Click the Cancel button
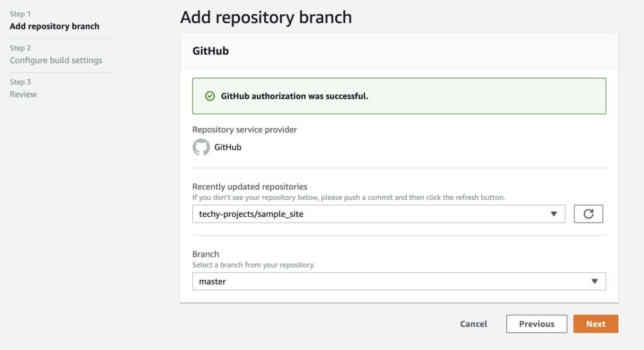Image resolution: width=644 pixels, height=350 pixels. [474, 324]
